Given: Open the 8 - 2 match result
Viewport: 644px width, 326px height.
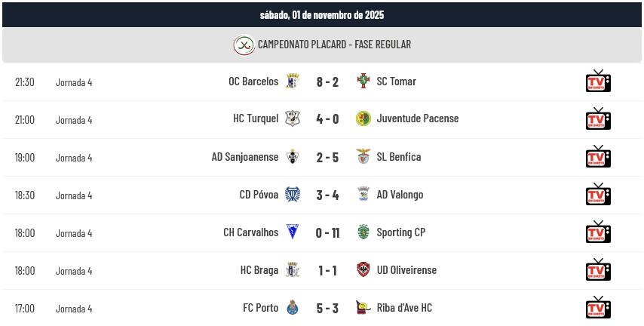Looking at the screenshot, I should 327,81.
